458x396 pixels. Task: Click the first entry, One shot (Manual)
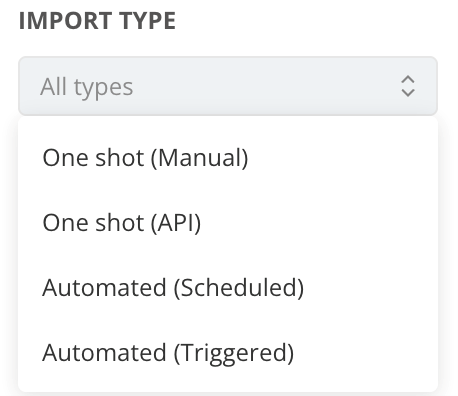(228, 158)
